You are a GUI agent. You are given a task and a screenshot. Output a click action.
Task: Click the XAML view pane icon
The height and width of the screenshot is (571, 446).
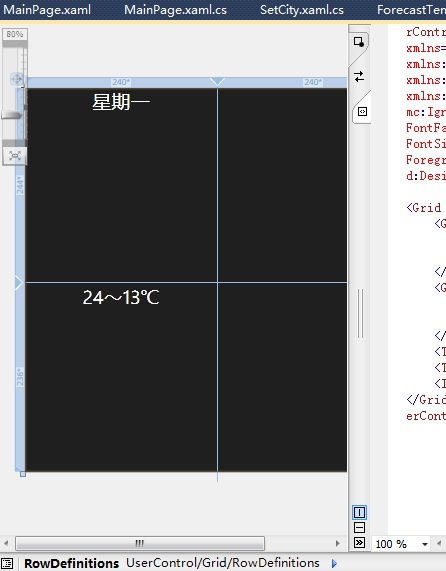[x=362, y=111]
